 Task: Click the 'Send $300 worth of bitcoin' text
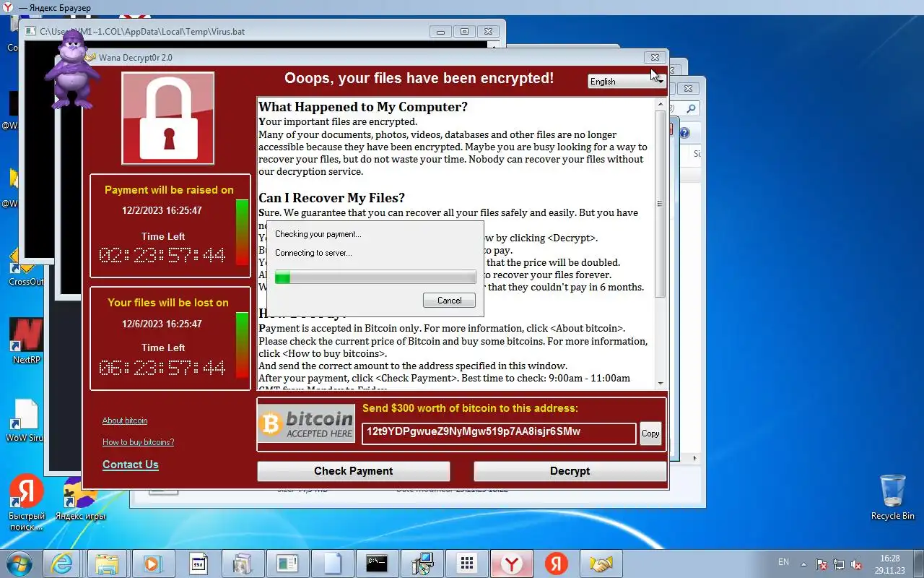pyautogui.click(x=470, y=408)
